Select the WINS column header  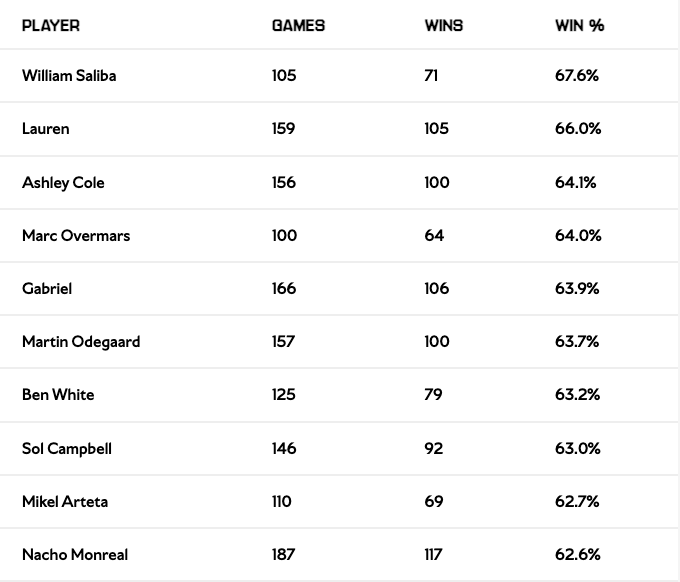click(444, 25)
